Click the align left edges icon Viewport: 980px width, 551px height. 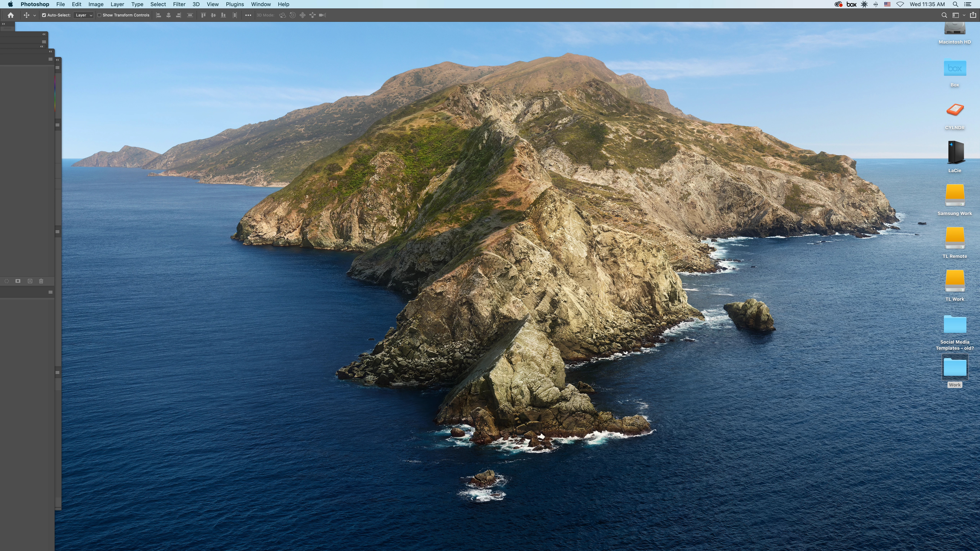[x=159, y=15]
